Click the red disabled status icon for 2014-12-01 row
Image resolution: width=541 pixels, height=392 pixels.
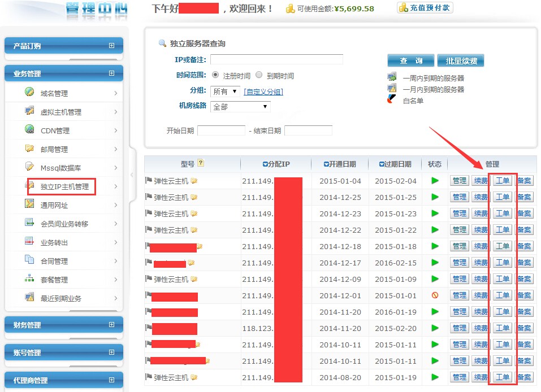(x=435, y=295)
